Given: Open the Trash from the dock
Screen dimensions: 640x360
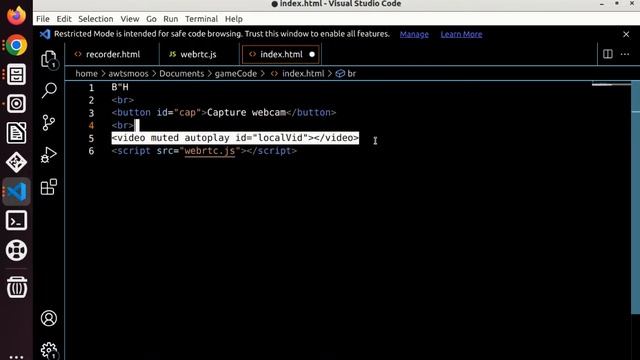Looking at the screenshot, I should coord(16,287).
